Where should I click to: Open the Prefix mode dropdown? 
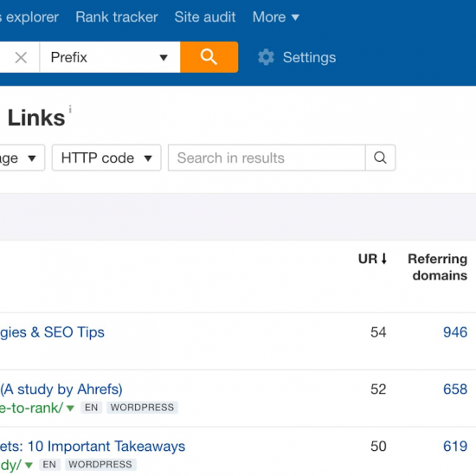coord(110,57)
